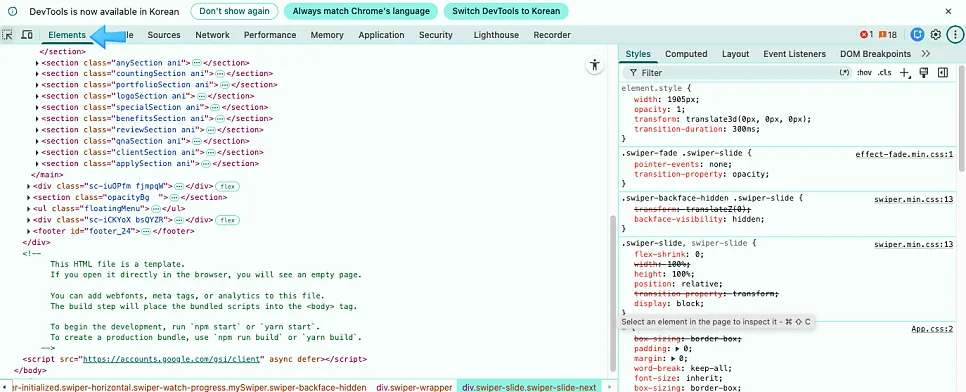Select div.swiper-wrapper in breadcrumb bar
The width and height of the screenshot is (966, 392).
tap(414, 388)
